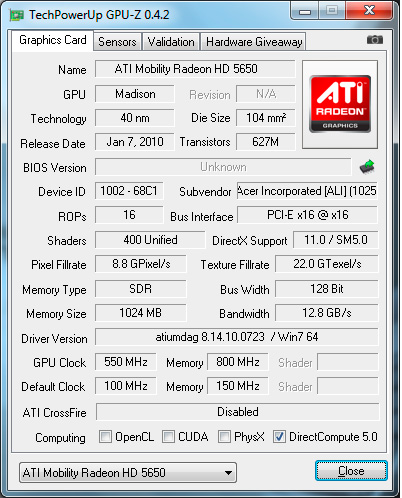Image resolution: width=402 pixels, height=498 pixels.
Task: Click the Bandwidth value 12.8 GB/s
Action: (x=327, y=313)
